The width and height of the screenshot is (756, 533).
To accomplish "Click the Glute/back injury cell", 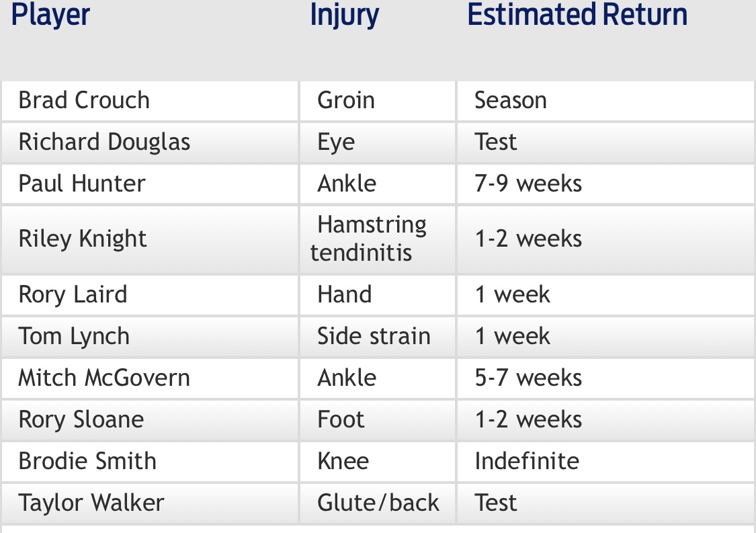I will click(x=378, y=503).
